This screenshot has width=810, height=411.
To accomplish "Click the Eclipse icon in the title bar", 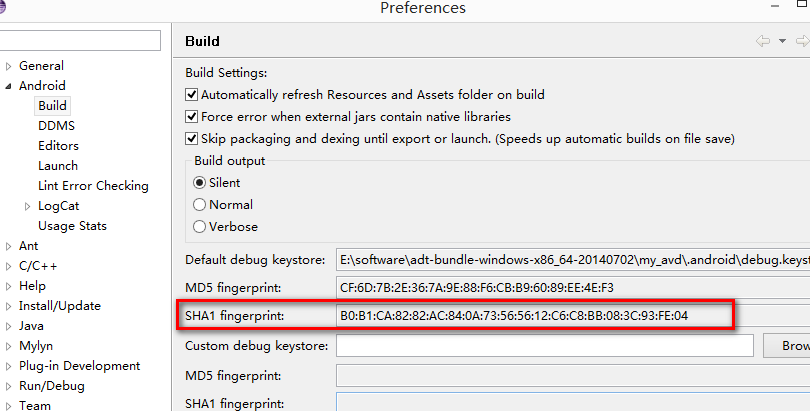I will [x=2, y=7].
